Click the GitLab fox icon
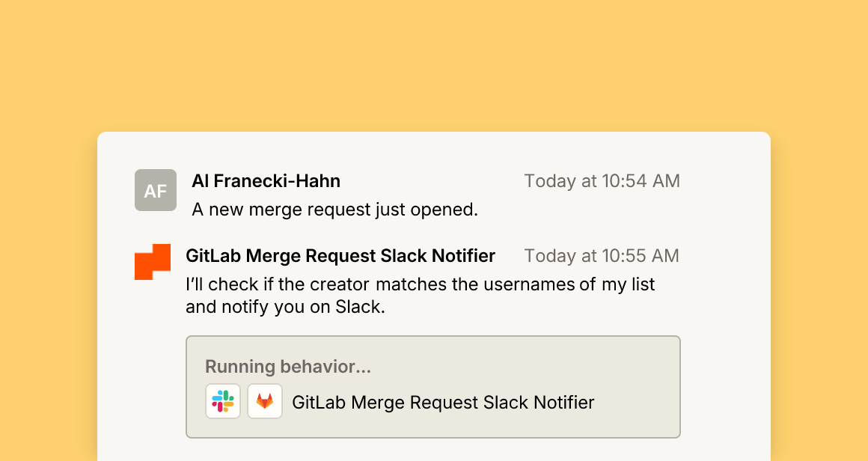The image size is (868, 461). (265, 401)
